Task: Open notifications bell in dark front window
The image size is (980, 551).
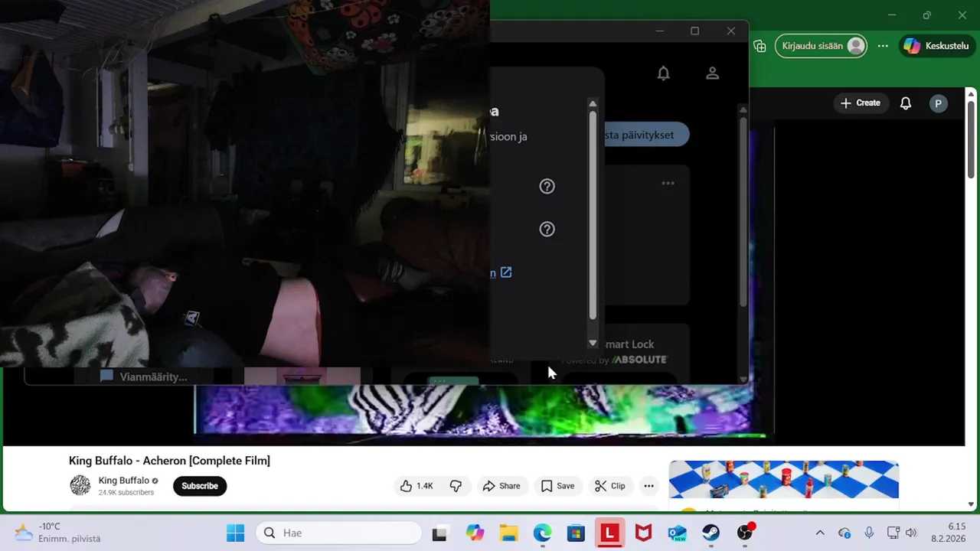Action: coord(664,73)
